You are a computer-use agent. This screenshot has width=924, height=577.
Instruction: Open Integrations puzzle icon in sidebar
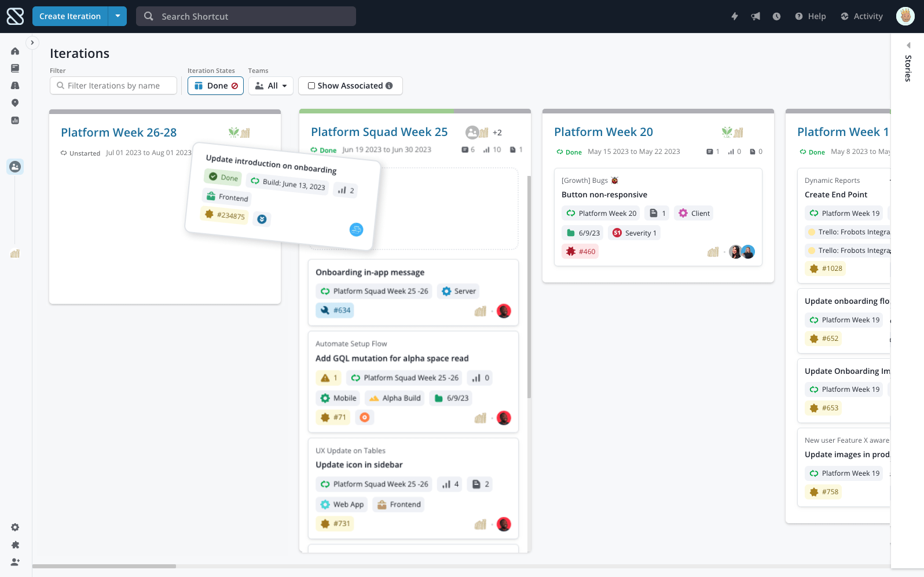coord(15,545)
